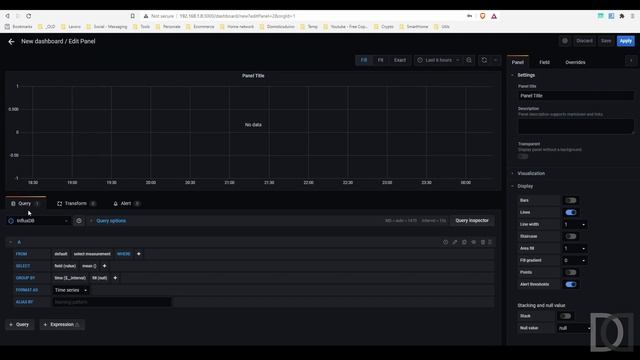Viewport: 640px width, 360px height.
Task: Enable the Points switch
Action: click(x=571, y=272)
